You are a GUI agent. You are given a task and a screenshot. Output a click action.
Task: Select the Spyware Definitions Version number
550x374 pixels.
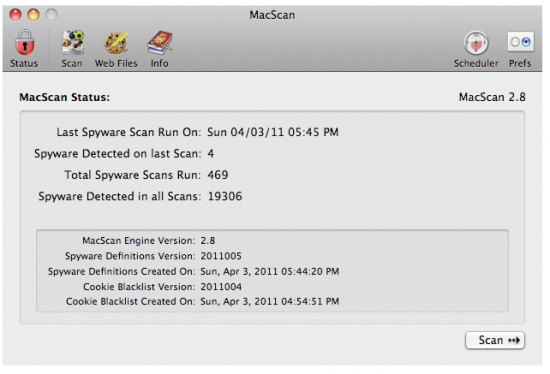point(221,256)
